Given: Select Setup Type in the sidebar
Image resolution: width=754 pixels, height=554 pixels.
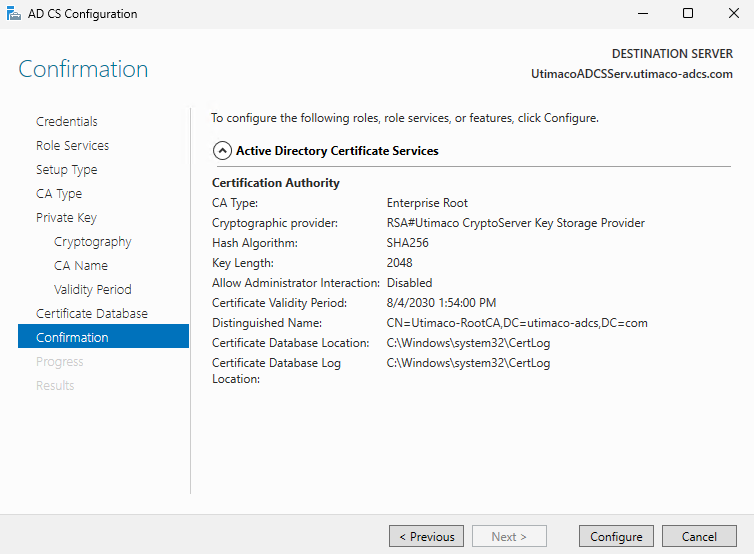Looking at the screenshot, I should point(66,170).
